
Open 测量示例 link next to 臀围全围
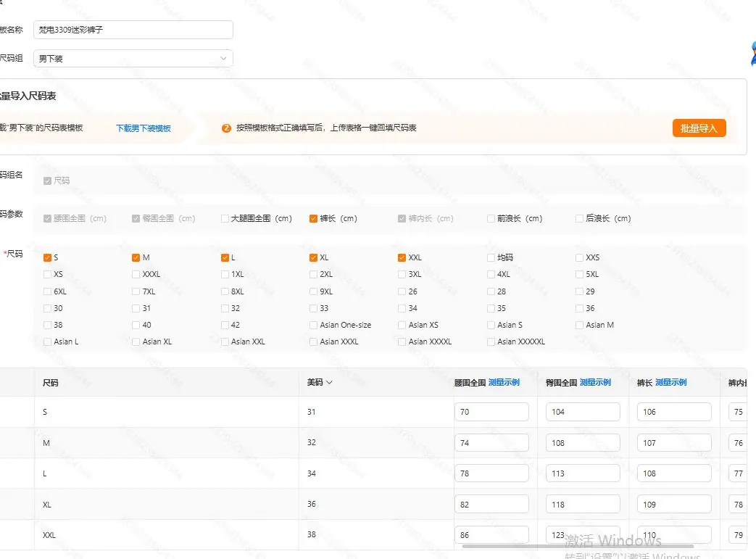click(x=595, y=383)
